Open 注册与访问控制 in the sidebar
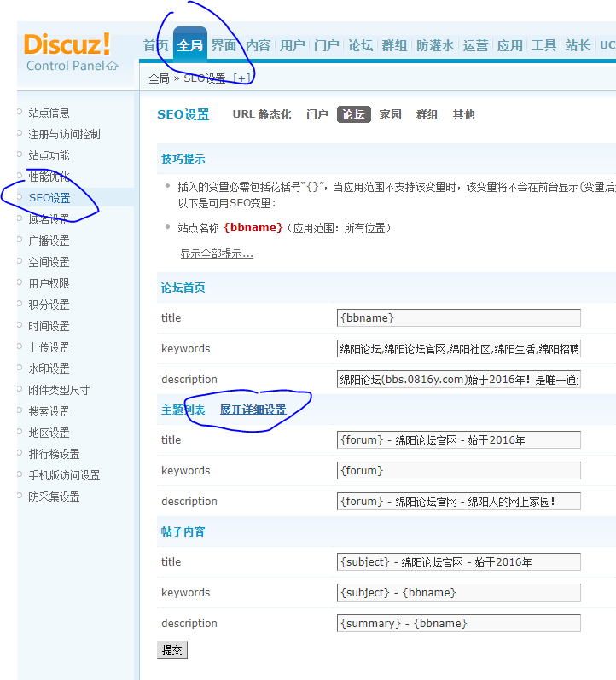The width and height of the screenshot is (616, 680). 64,134
